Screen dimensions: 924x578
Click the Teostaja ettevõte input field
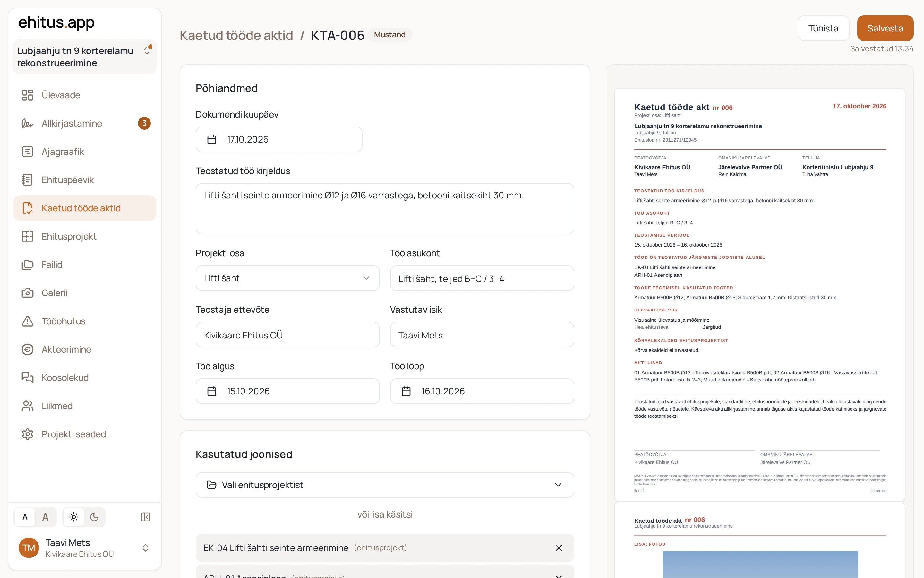tap(287, 335)
